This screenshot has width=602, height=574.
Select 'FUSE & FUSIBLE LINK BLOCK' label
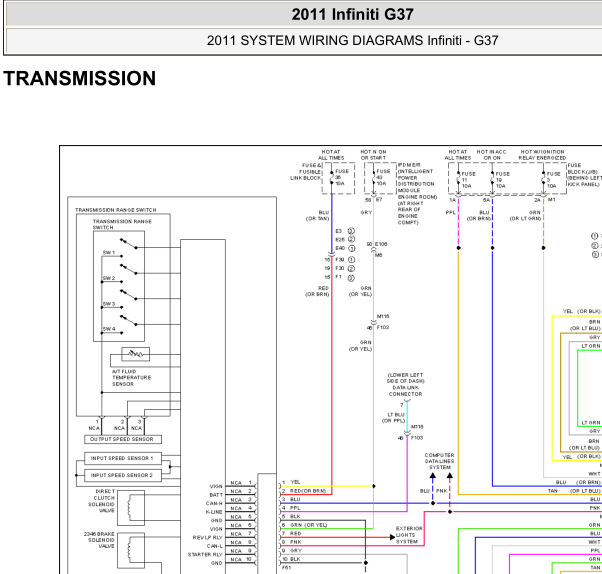306,172
